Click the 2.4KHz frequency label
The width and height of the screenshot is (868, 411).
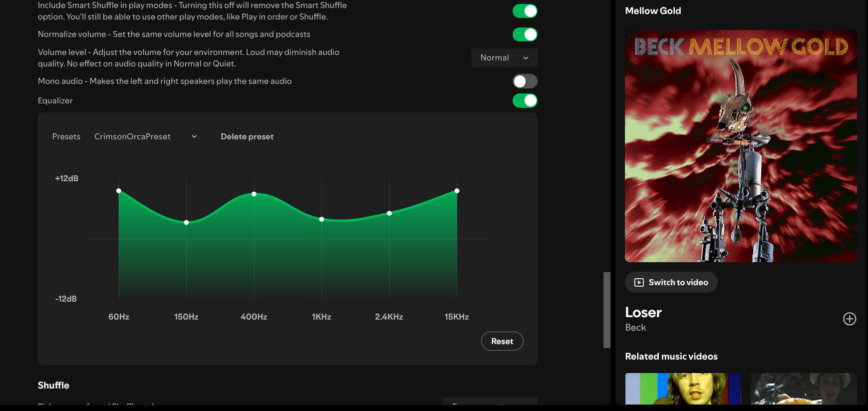[x=389, y=317]
